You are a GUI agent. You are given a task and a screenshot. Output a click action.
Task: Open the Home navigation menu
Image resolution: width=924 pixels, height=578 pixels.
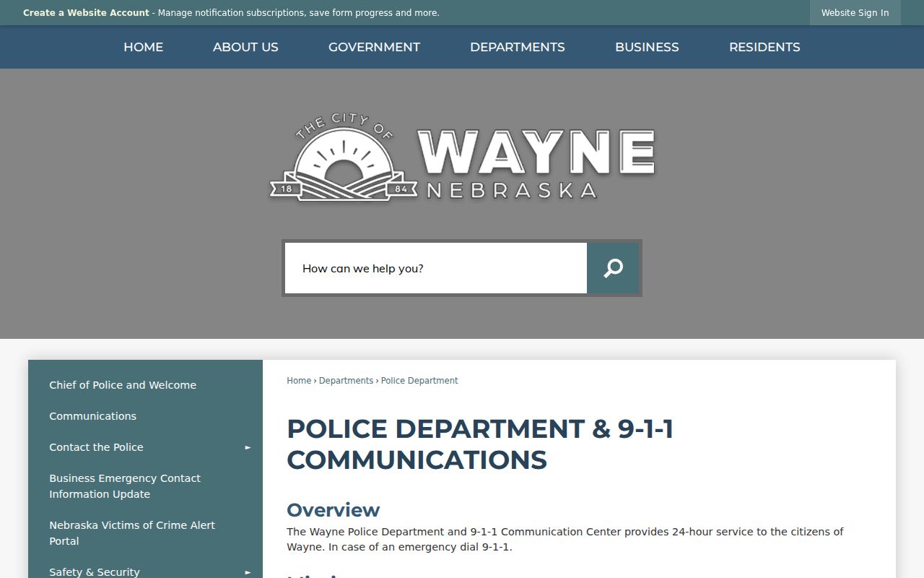[x=143, y=47]
